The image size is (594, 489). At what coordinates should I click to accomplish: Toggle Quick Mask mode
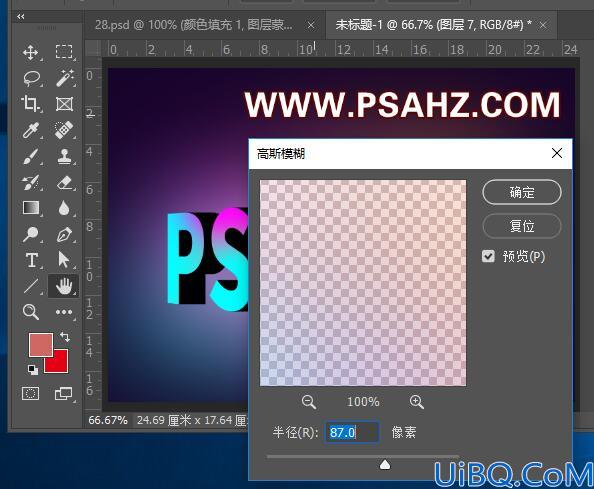click(x=31, y=394)
